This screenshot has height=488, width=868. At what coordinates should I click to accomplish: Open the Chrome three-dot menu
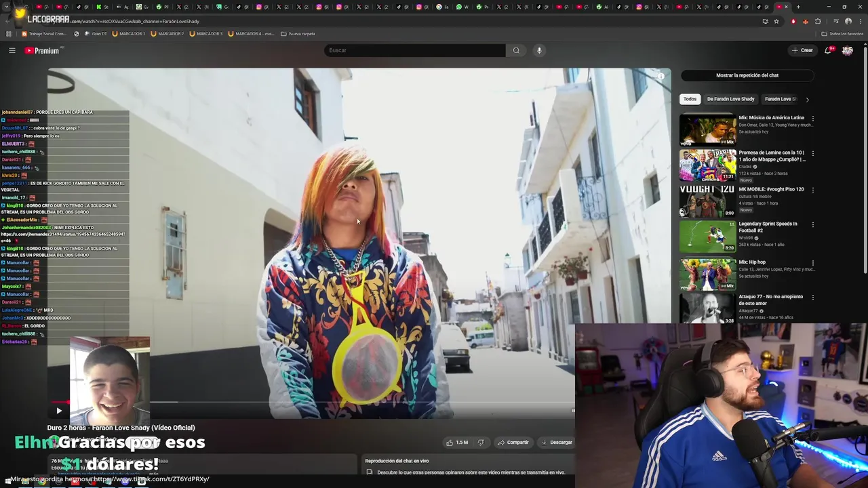861,21
